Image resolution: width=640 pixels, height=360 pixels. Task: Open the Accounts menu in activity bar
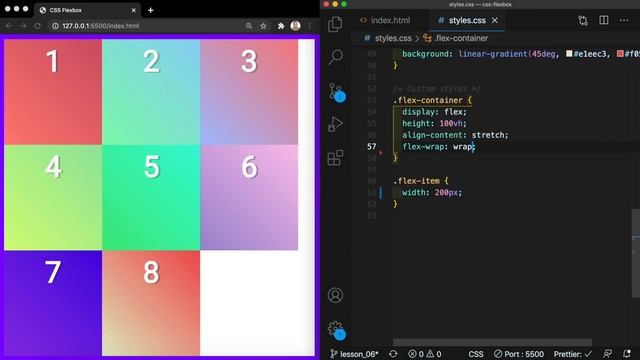(x=336, y=295)
